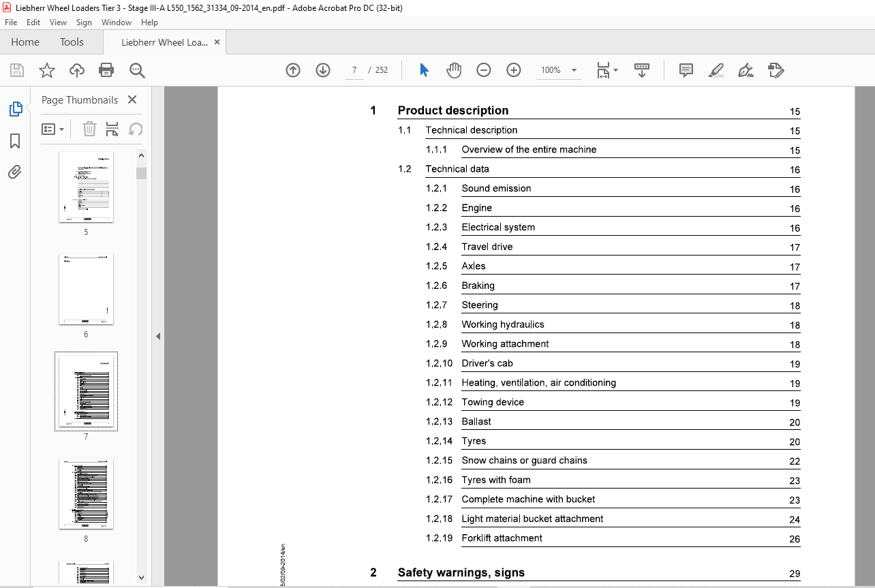Collapse the navigation pane arrow

(158, 336)
